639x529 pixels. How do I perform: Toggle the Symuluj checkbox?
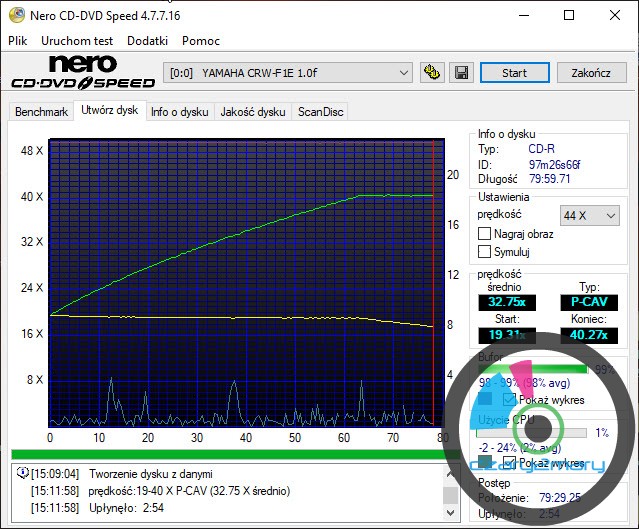[x=485, y=252]
